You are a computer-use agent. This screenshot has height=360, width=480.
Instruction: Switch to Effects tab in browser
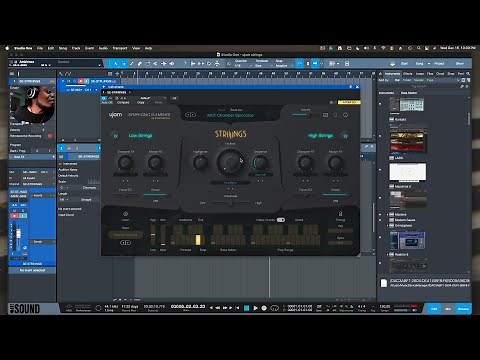pyautogui.click(x=408, y=73)
